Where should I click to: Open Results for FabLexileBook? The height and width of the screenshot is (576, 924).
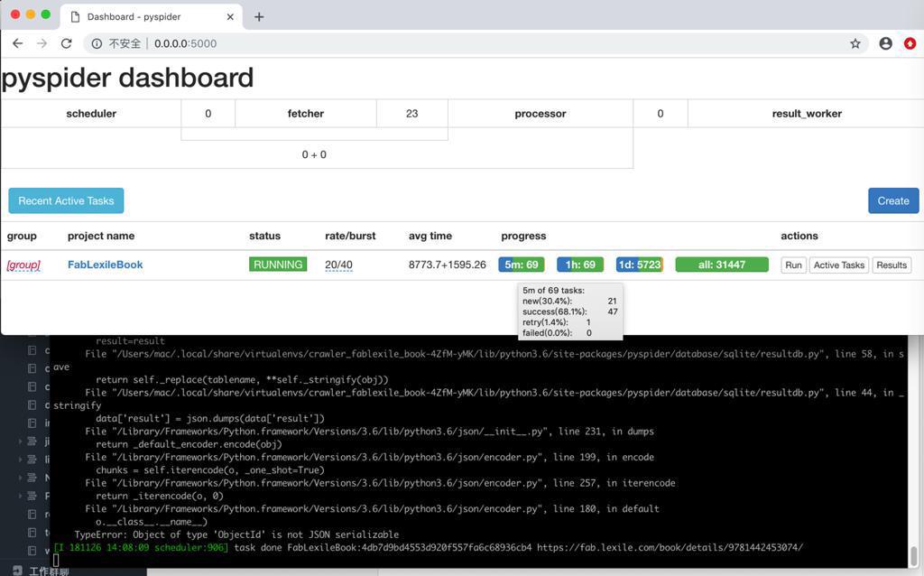[x=891, y=265]
